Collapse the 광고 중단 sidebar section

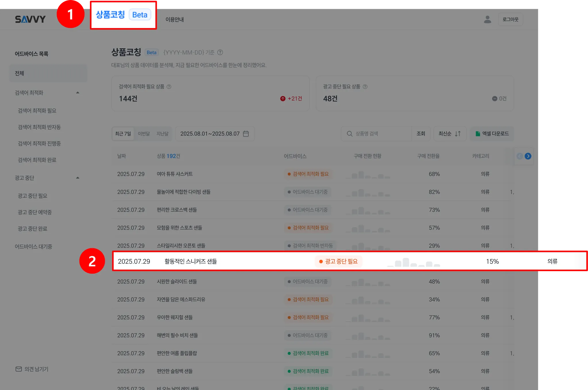click(x=78, y=178)
